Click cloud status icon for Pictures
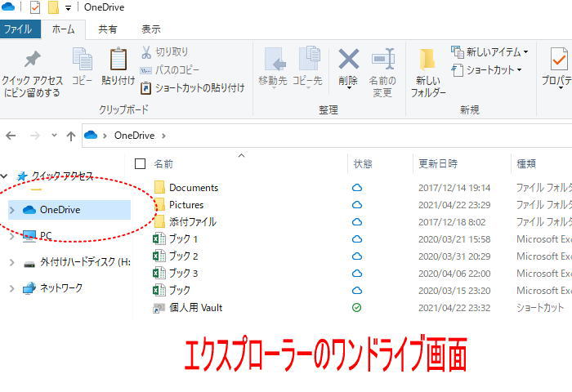The height and width of the screenshot is (392, 572). (357, 205)
